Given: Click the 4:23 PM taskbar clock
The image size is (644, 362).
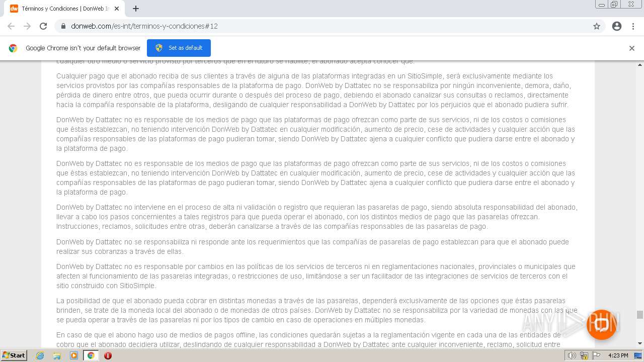Looking at the screenshot, I should [618, 355].
